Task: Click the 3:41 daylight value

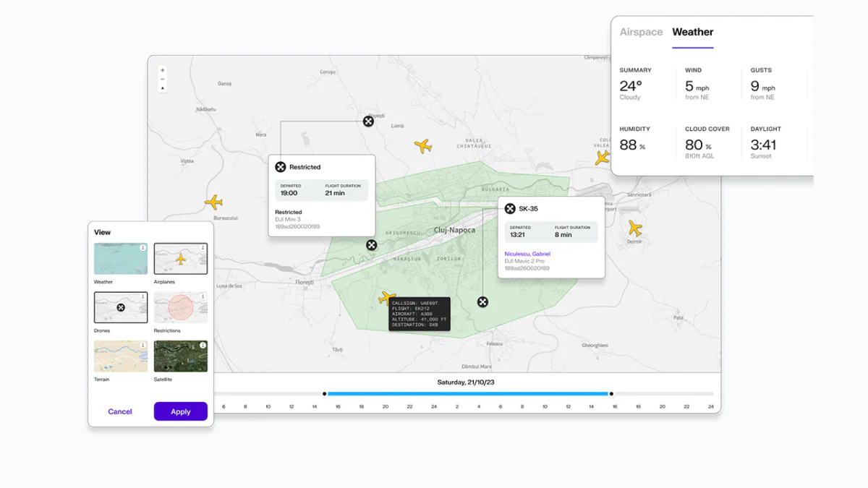Action: point(763,145)
